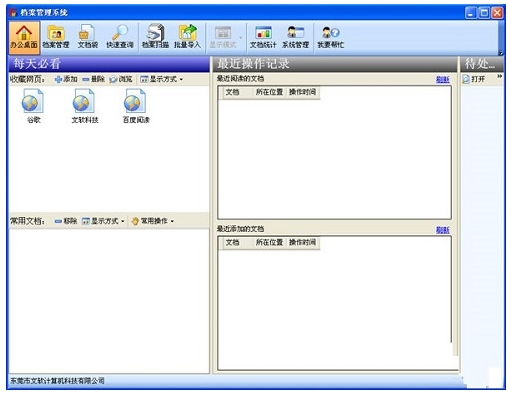This screenshot has width=508, height=394.
Task: Open 档案管理 in the toolbar
Action: (56, 37)
